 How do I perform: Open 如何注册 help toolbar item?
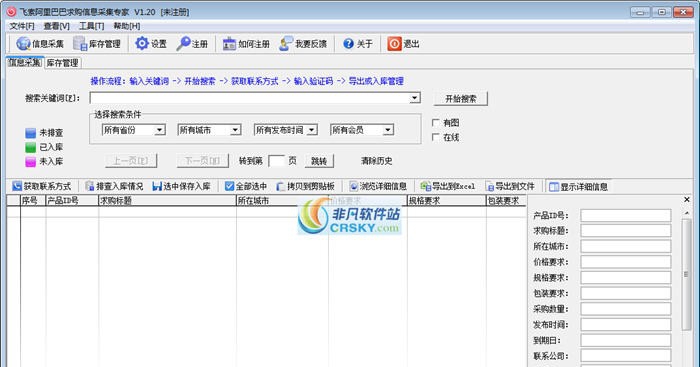pyautogui.click(x=246, y=44)
